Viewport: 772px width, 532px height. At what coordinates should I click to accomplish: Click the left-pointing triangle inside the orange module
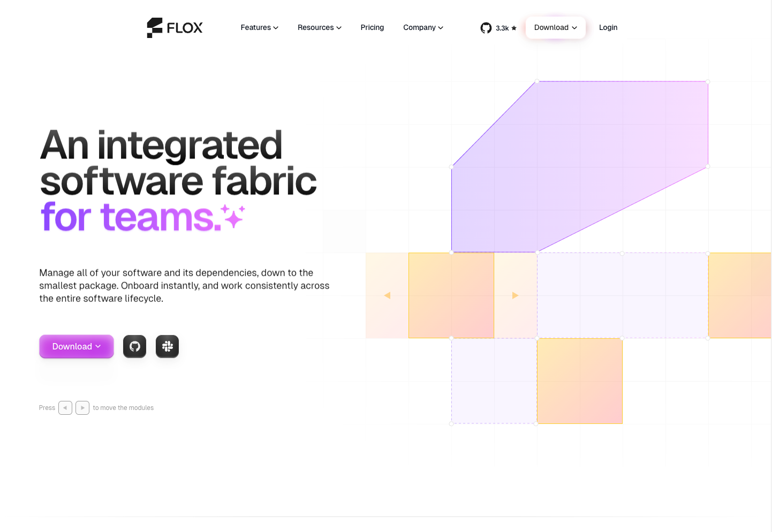tap(387, 295)
